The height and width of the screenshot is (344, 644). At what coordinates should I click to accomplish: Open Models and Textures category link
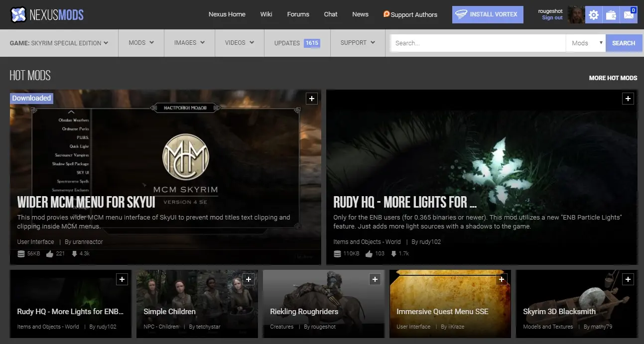tap(548, 327)
